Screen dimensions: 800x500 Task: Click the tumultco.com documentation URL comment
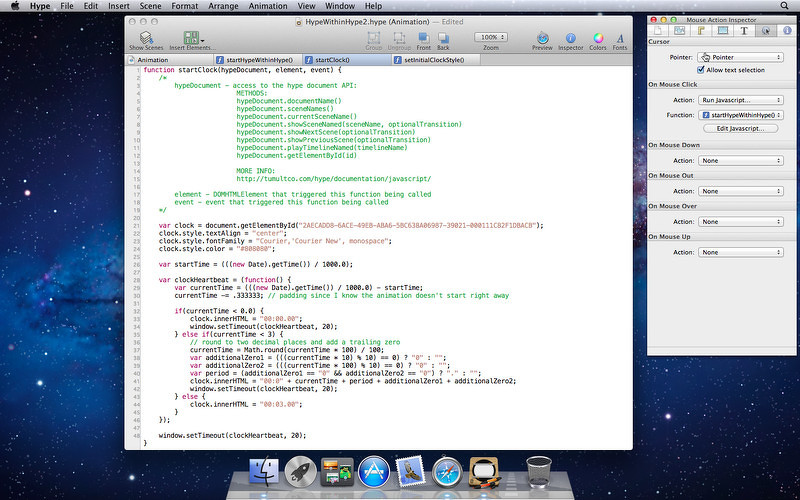click(x=334, y=179)
